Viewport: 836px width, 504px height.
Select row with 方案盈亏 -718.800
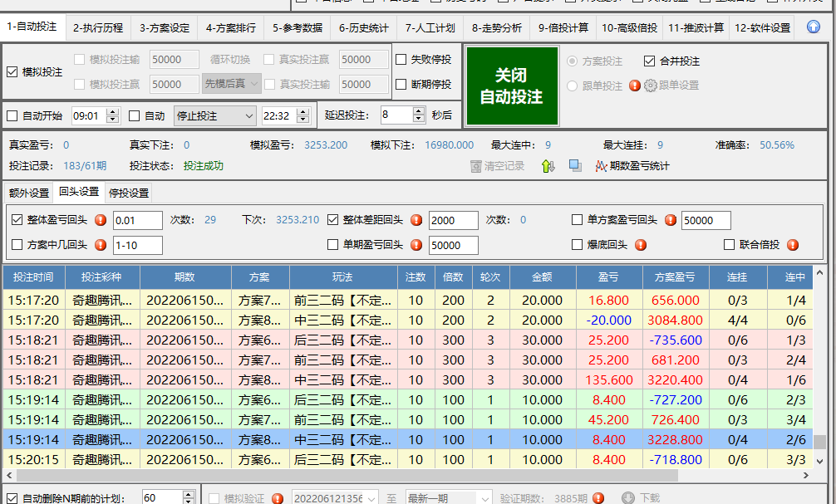[407, 459]
